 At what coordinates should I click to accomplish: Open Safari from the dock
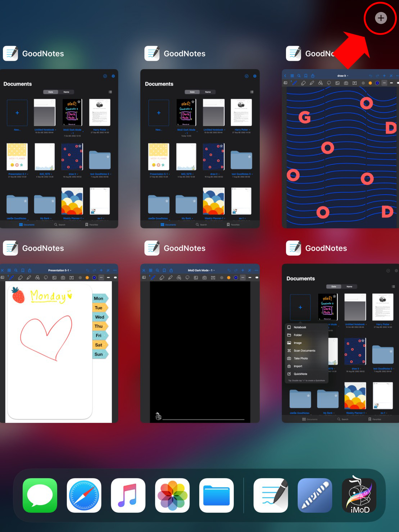(x=84, y=495)
